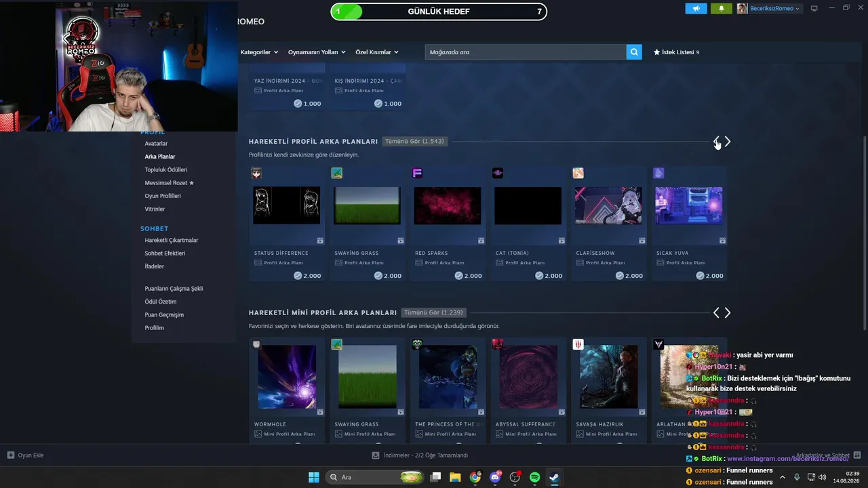Go to previous animated profile backgrounds page
868x488 pixels.
tap(716, 142)
